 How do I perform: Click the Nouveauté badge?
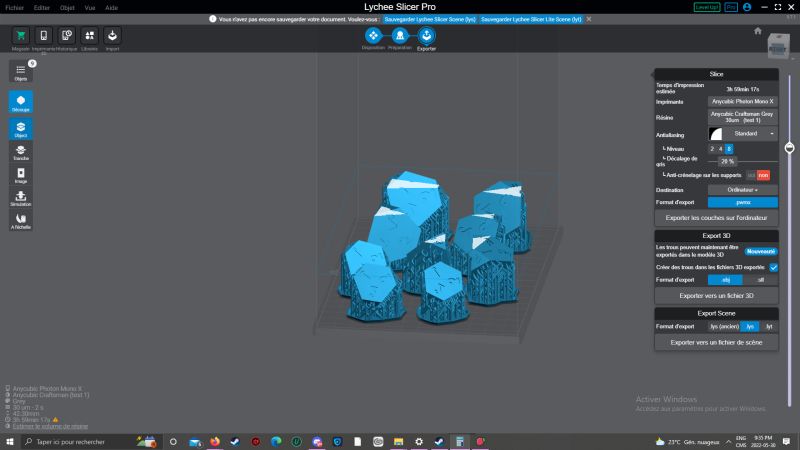(761, 252)
